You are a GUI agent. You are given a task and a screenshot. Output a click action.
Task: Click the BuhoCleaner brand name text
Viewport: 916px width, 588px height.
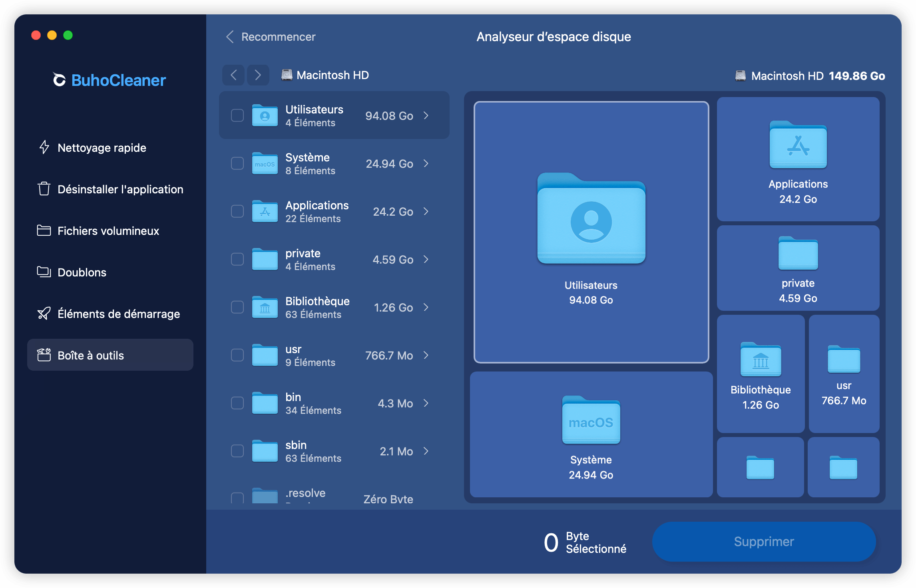(118, 80)
